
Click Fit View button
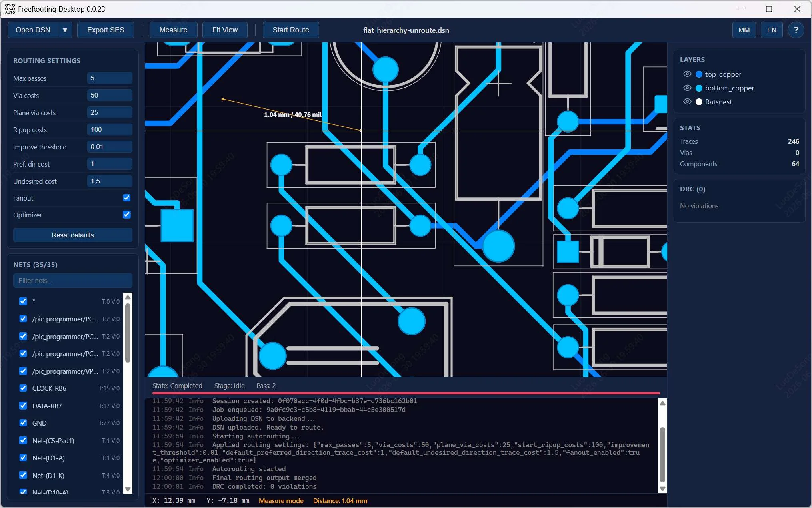pos(225,30)
